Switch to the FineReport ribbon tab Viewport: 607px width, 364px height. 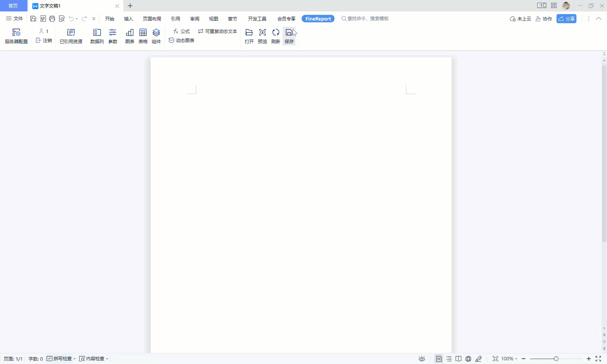pyautogui.click(x=318, y=19)
